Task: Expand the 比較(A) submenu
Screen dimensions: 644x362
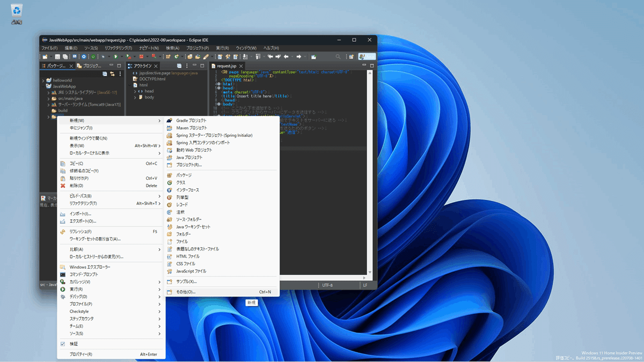Action: pos(111,249)
